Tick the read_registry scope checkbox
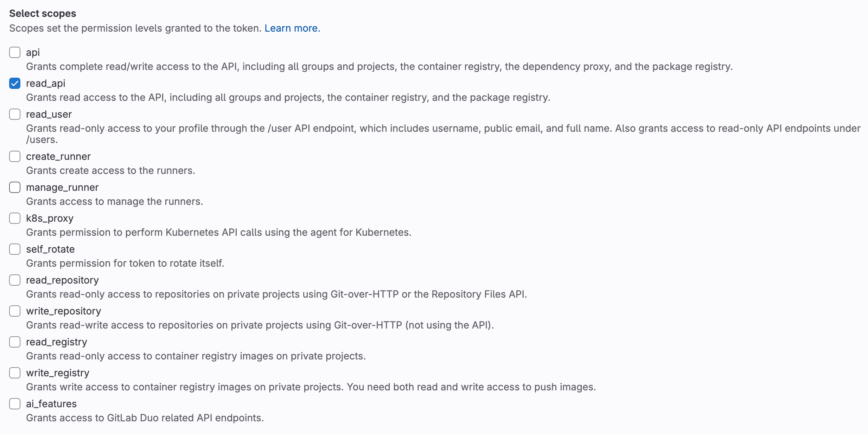868x435 pixels. (15, 342)
